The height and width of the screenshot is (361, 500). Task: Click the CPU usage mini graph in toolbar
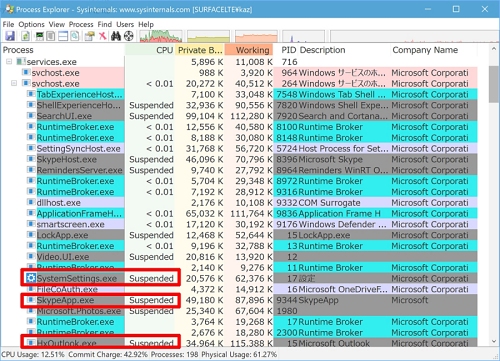pos(161,36)
